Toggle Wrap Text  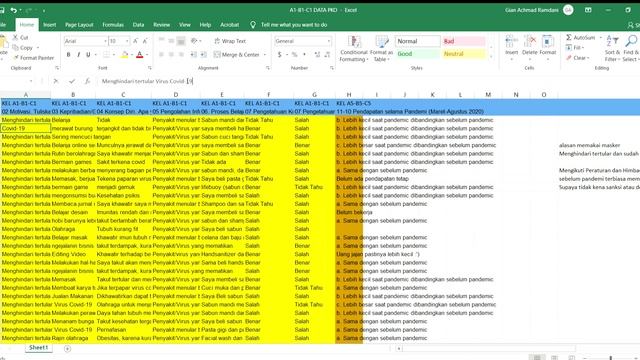click(x=229, y=41)
